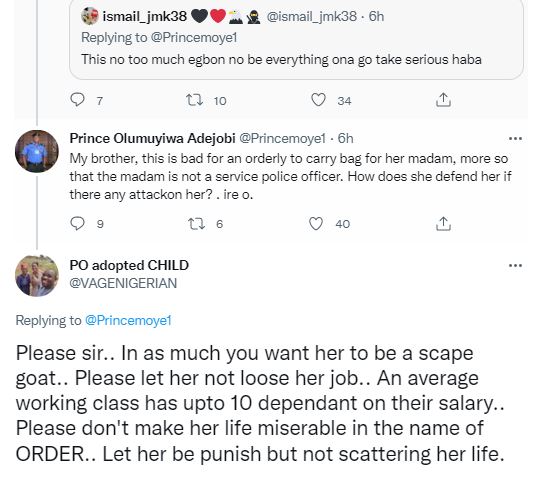Open the quoted tweet about egbon
Viewport: 545px width, 481px height.
point(296,39)
